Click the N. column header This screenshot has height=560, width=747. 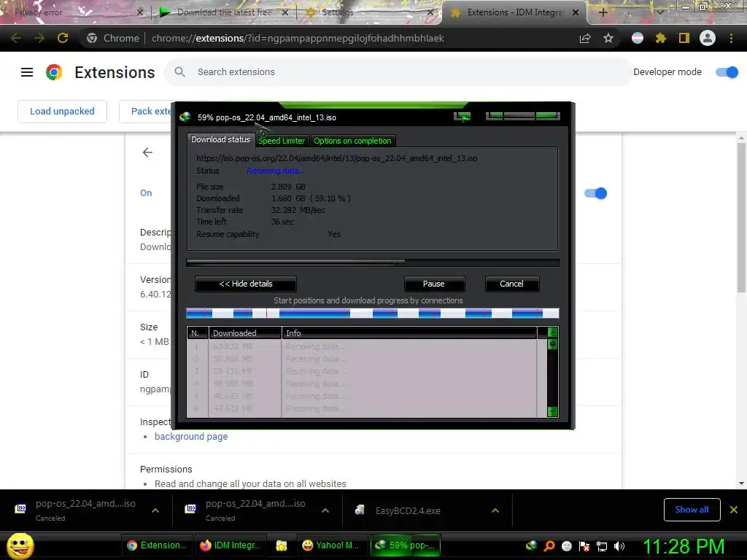point(198,332)
